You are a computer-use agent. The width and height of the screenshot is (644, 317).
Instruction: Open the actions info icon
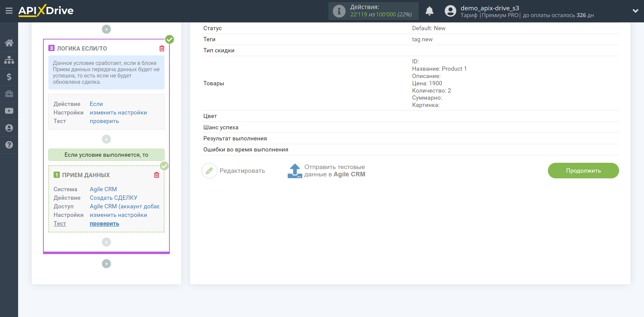pos(339,11)
